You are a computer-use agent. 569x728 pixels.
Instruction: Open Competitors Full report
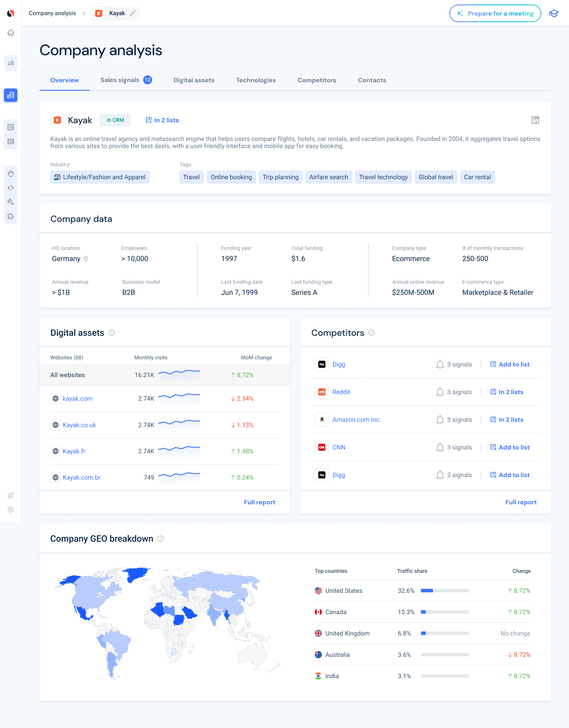[x=521, y=502]
